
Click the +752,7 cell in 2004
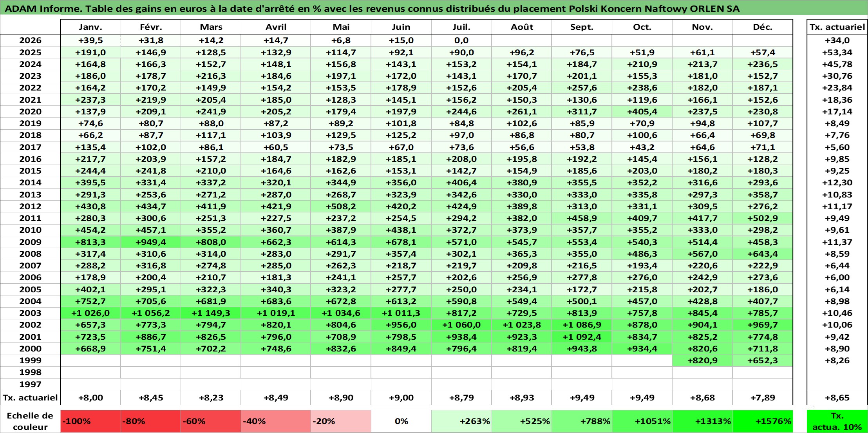coord(90,301)
